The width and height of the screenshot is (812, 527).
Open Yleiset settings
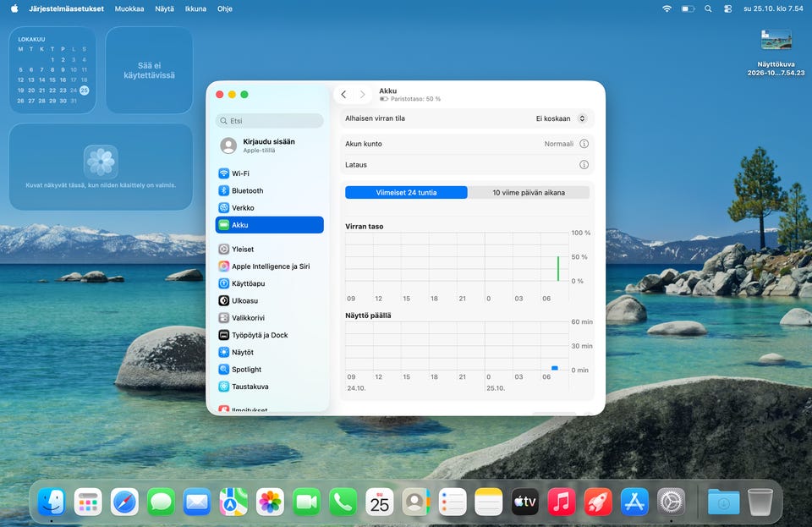269,249
